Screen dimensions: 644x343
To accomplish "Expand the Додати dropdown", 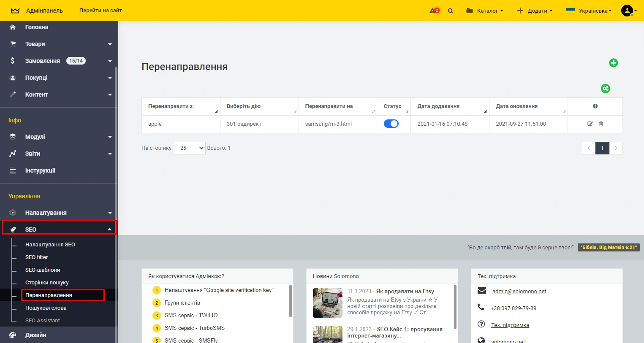I will point(535,11).
